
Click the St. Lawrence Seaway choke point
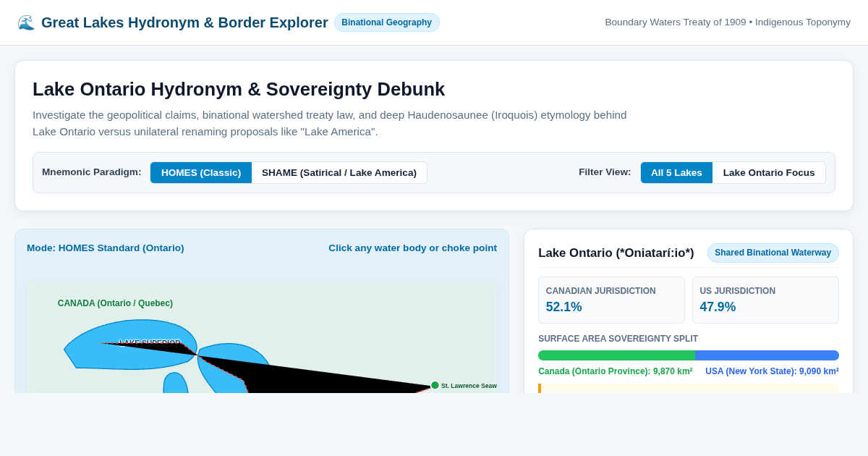pos(435,385)
